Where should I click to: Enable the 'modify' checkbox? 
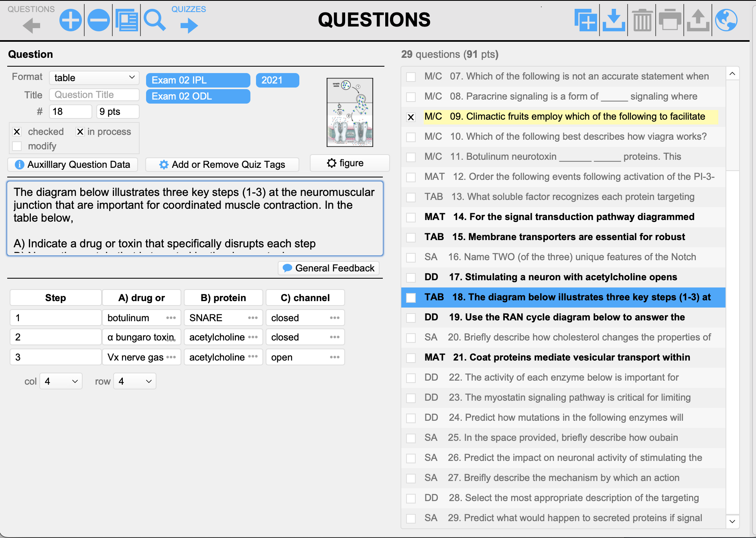17,146
